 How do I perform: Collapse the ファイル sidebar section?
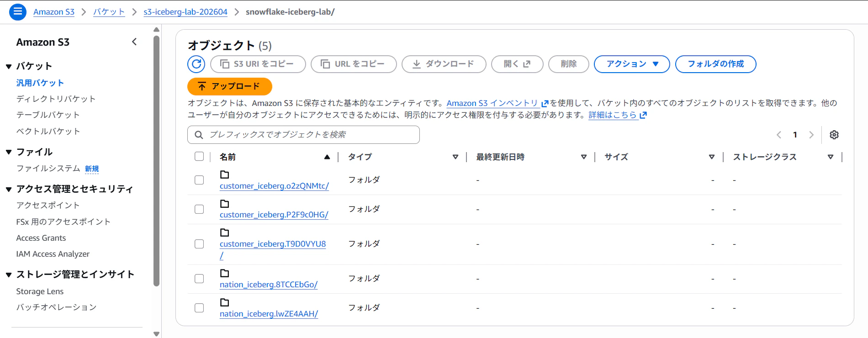(9, 152)
